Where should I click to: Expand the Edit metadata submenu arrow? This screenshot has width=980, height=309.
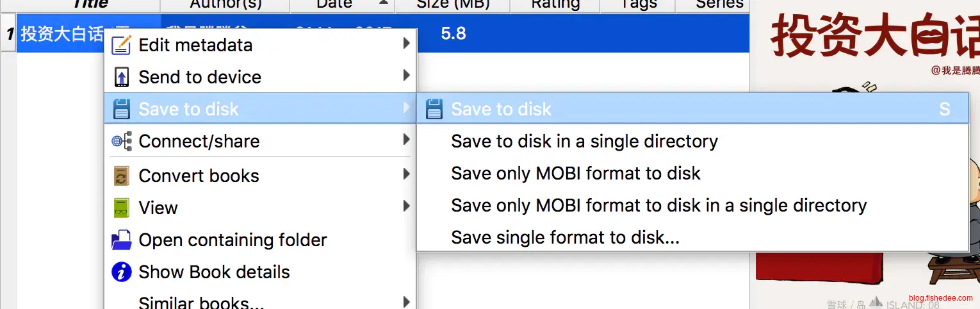pos(406,44)
